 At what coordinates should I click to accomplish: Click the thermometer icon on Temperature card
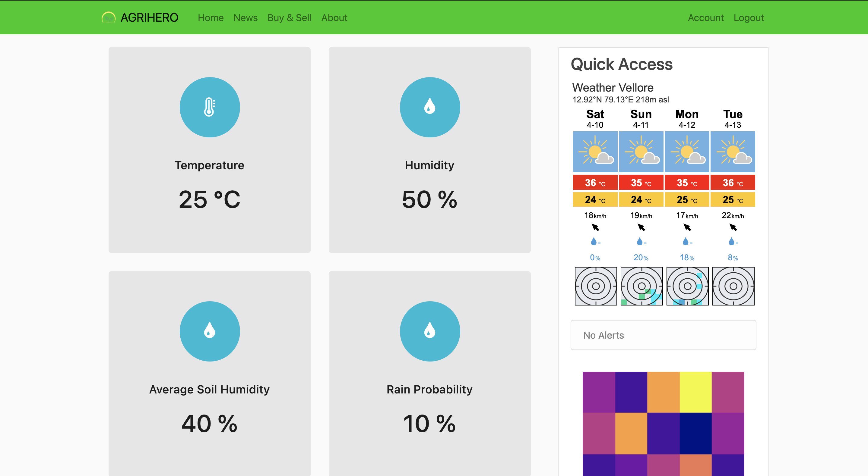[210, 107]
